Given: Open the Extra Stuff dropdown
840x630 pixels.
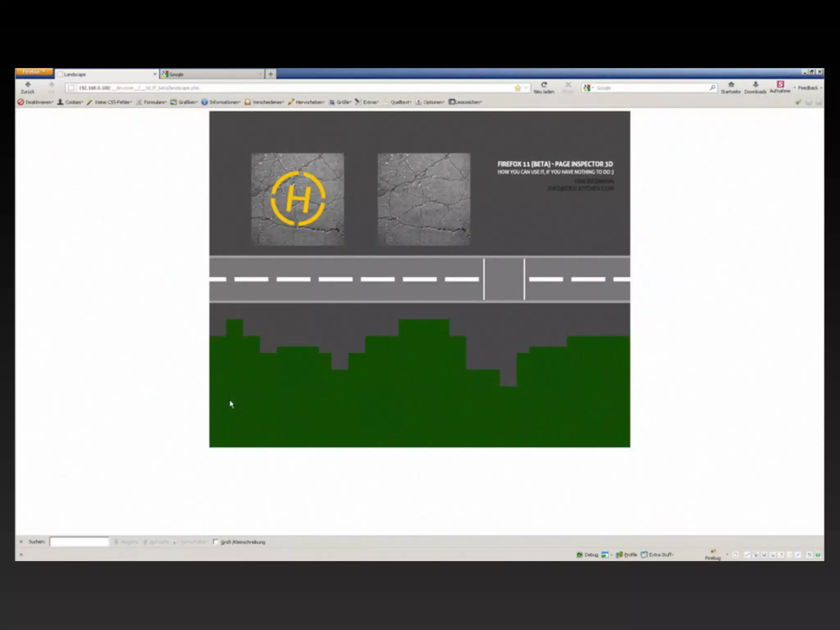Looking at the screenshot, I should click(x=658, y=555).
